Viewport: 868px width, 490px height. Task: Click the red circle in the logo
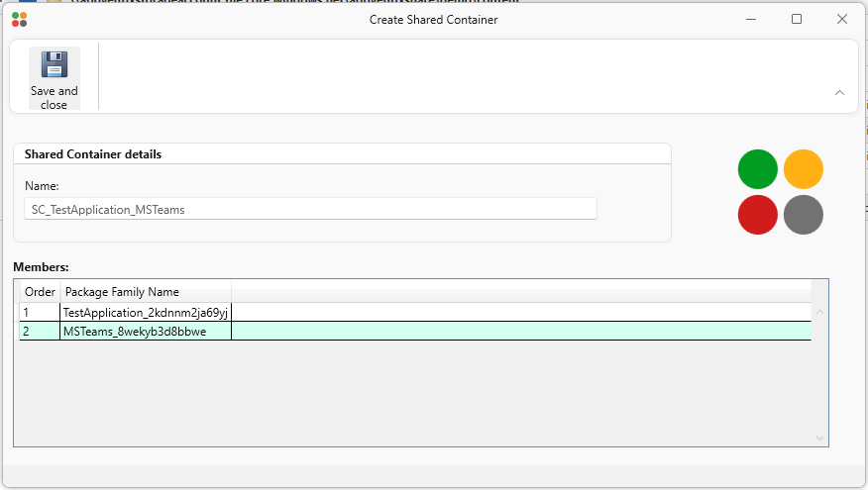point(758,215)
